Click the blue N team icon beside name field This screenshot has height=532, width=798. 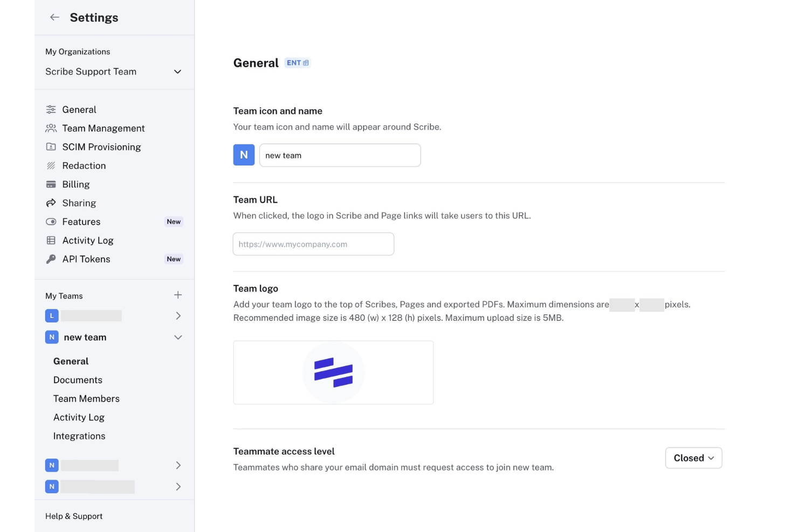point(244,155)
